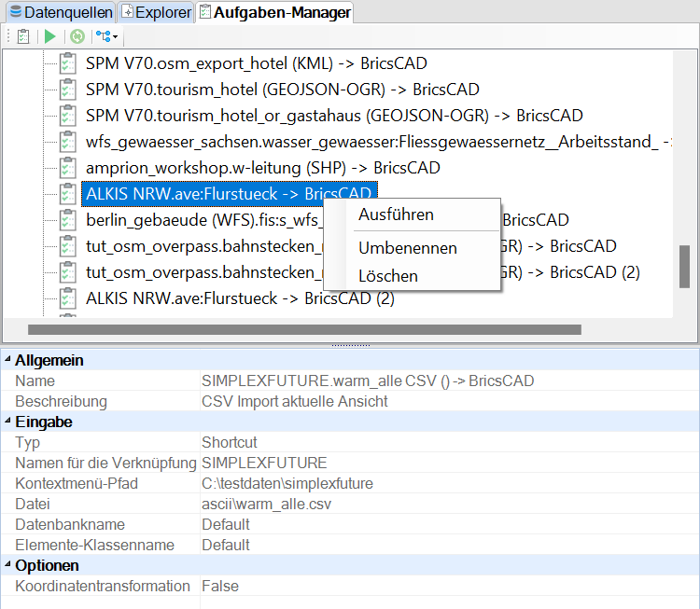The image size is (700, 609).
Task: Select task ALKIS NRW.ave:Flurstueck -> BricsCAD (2)
Action: (x=240, y=298)
